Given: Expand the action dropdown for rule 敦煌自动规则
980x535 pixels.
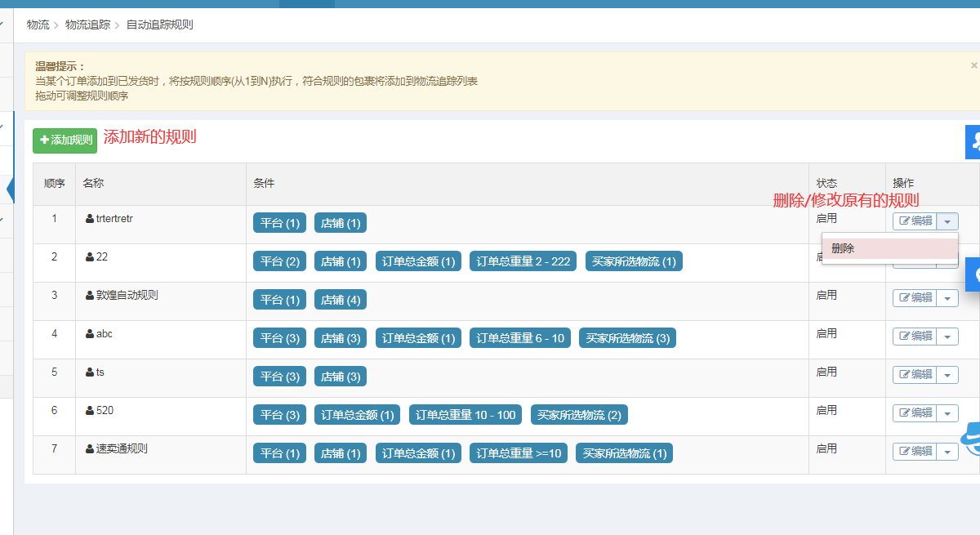Looking at the screenshot, I should (947, 298).
